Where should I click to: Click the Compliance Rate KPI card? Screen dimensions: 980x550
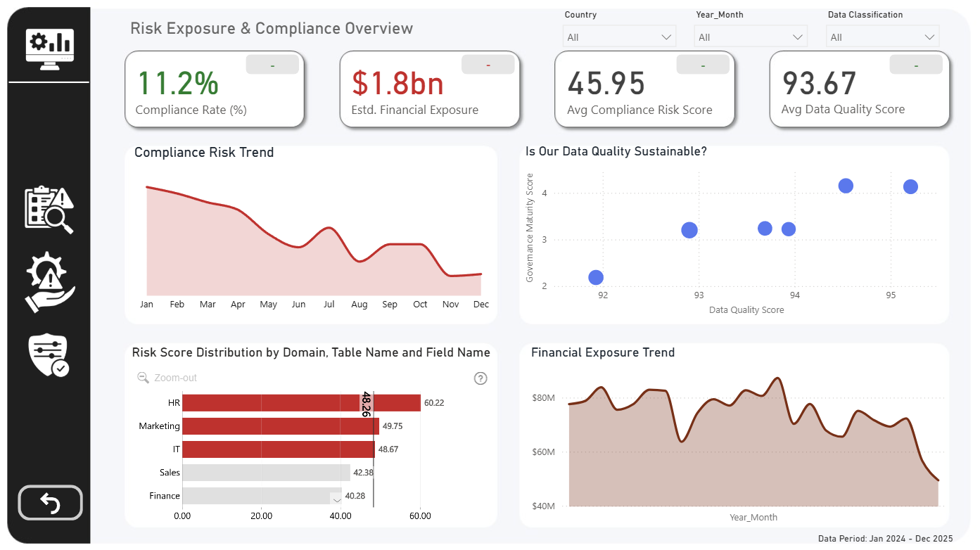click(x=215, y=89)
